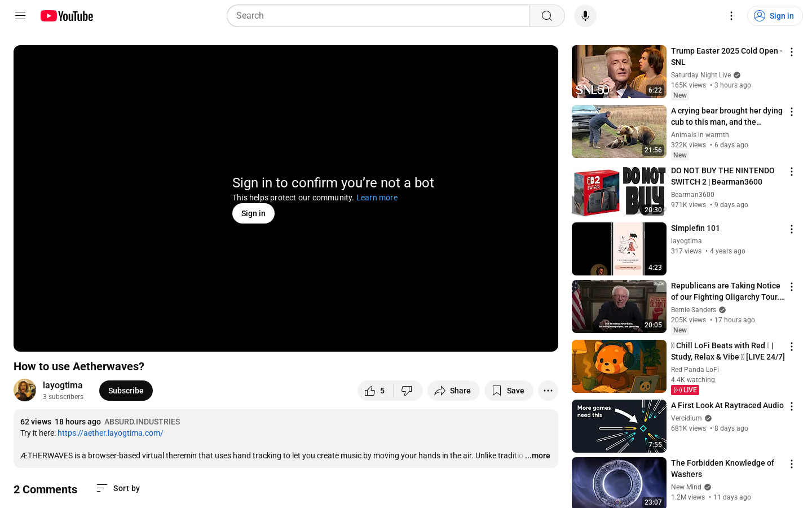The image size is (812, 508).
Task: Open options for Chill LoFi Beats stream
Action: point(792,347)
